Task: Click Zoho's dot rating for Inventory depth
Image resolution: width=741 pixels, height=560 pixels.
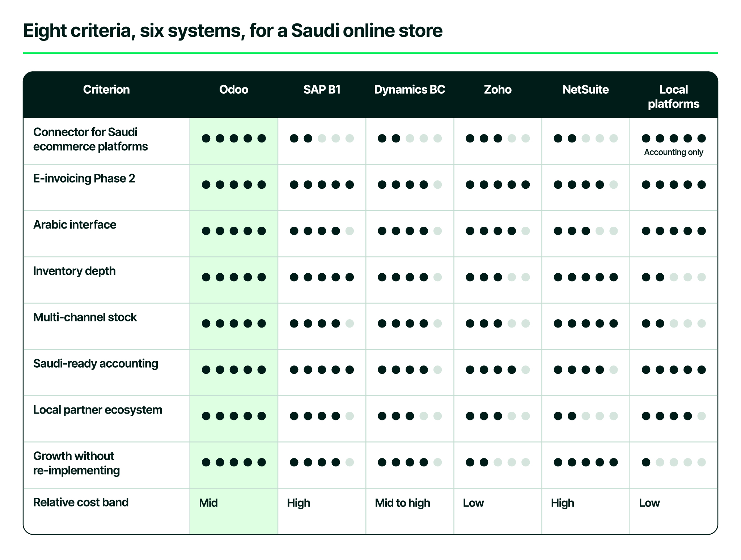Action: click(498, 277)
